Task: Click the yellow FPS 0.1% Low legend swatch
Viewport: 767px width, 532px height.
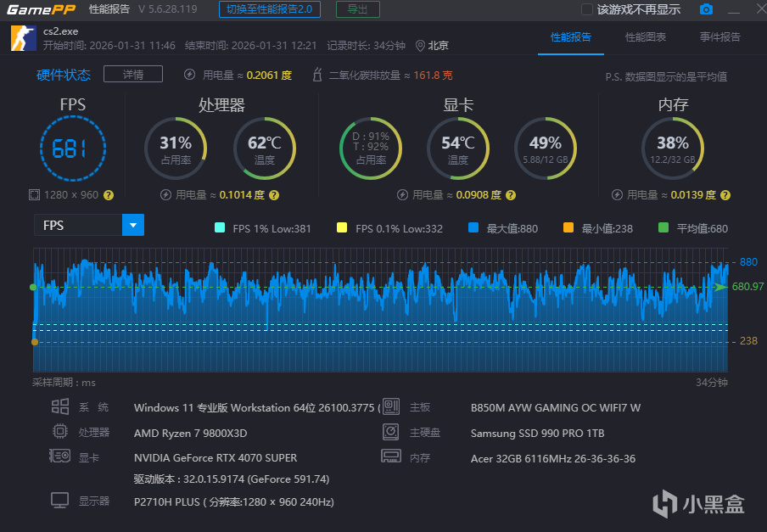Action: click(342, 227)
